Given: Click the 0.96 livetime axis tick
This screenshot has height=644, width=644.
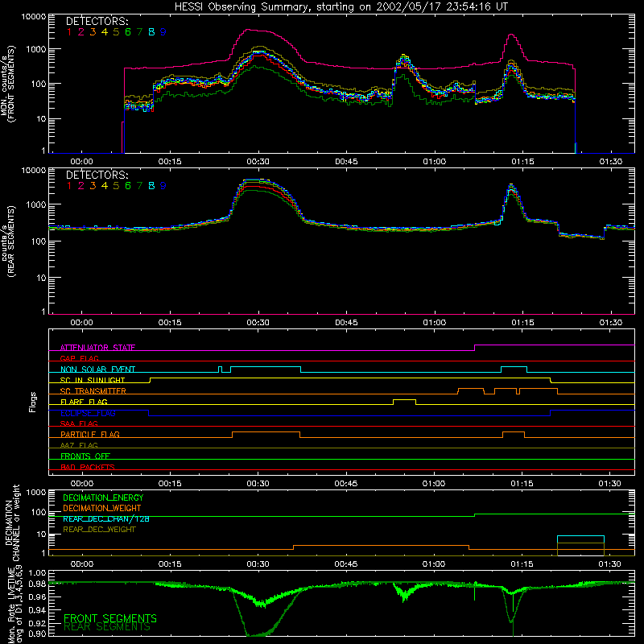Looking at the screenshot, I should (38, 597).
